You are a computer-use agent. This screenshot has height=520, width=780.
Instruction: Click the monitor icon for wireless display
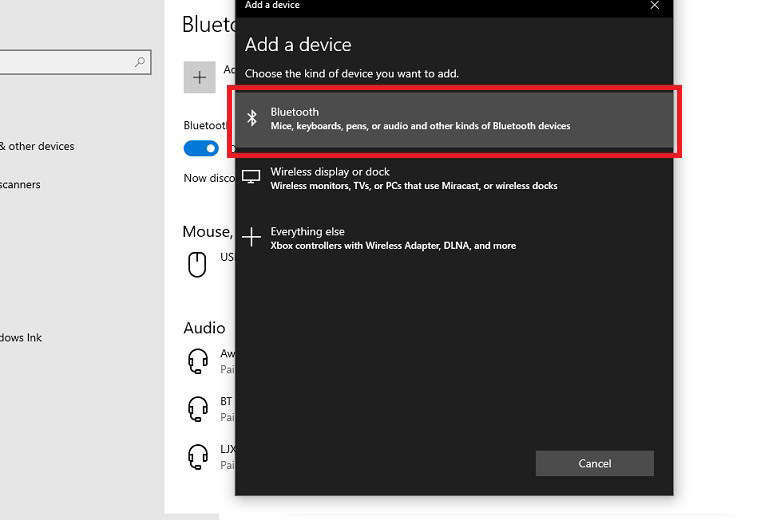(251, 177)
